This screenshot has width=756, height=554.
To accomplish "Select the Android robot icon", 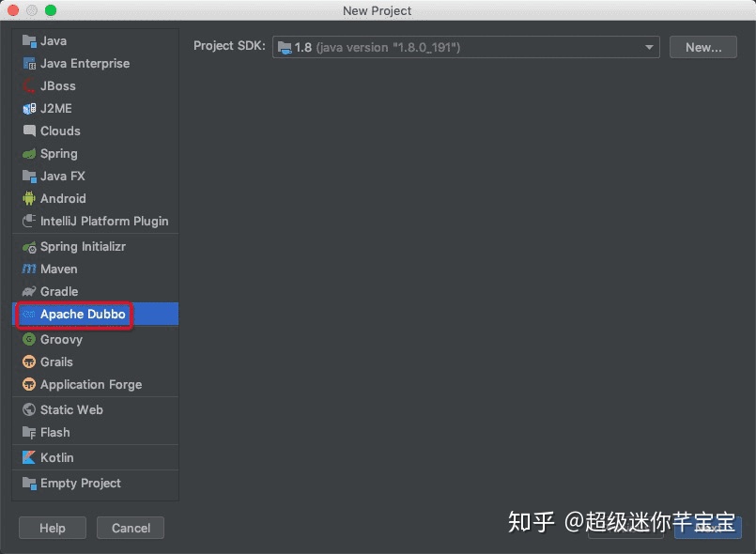I will [29, 198].
